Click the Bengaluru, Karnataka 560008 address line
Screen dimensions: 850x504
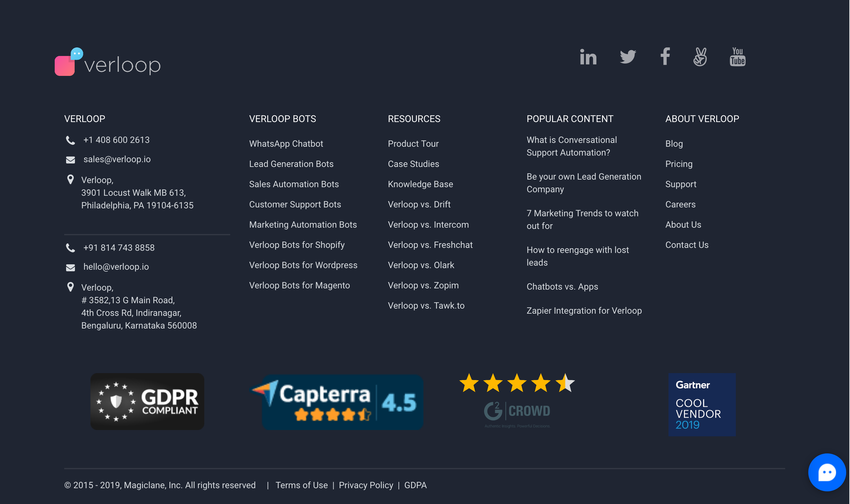point(139,326)
